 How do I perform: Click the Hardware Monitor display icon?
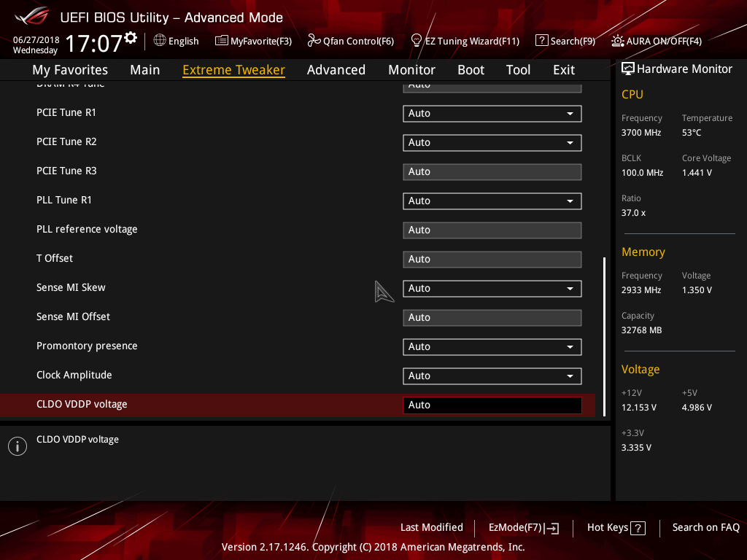pos(628,69)
